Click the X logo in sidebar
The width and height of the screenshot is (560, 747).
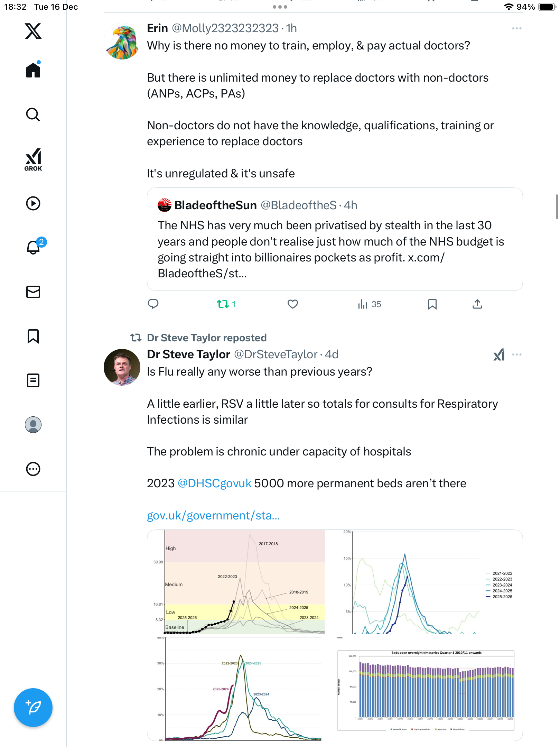point(33,31)
